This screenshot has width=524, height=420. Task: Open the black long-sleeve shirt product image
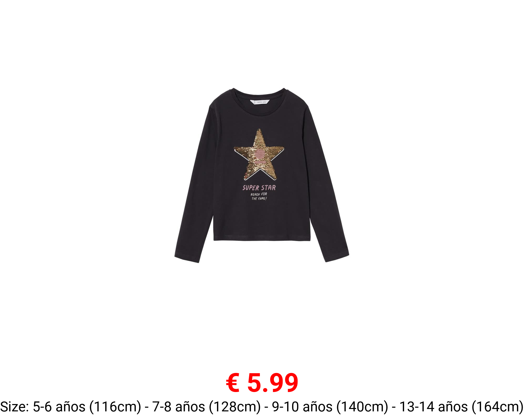262,175
